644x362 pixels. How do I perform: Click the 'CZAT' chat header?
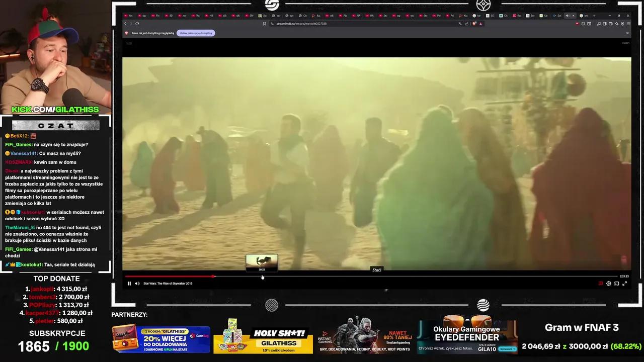click(56, 126)
